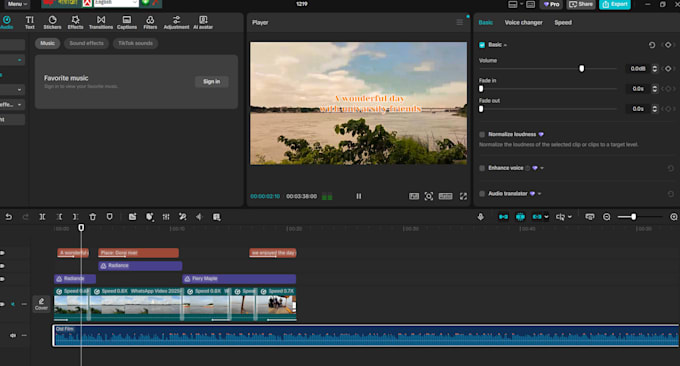Hide the top text track eye icon
This screenshot has width=680, height=366.
(2, 253)
